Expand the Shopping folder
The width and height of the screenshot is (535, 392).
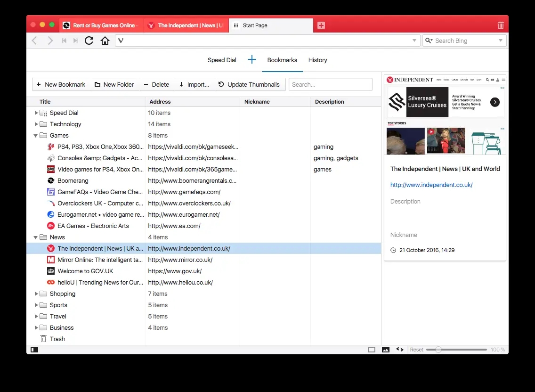coord(36,294)
